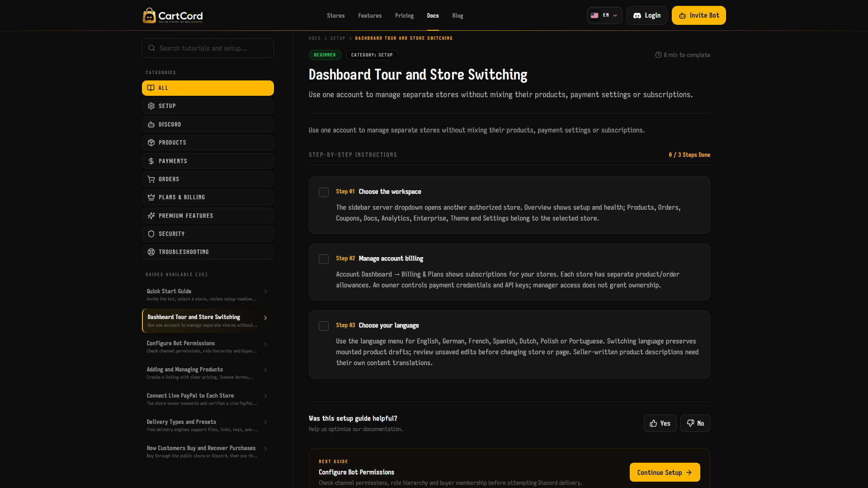
Task: Click the shield icon beside SECURITY
Action: tap(151, 234)
